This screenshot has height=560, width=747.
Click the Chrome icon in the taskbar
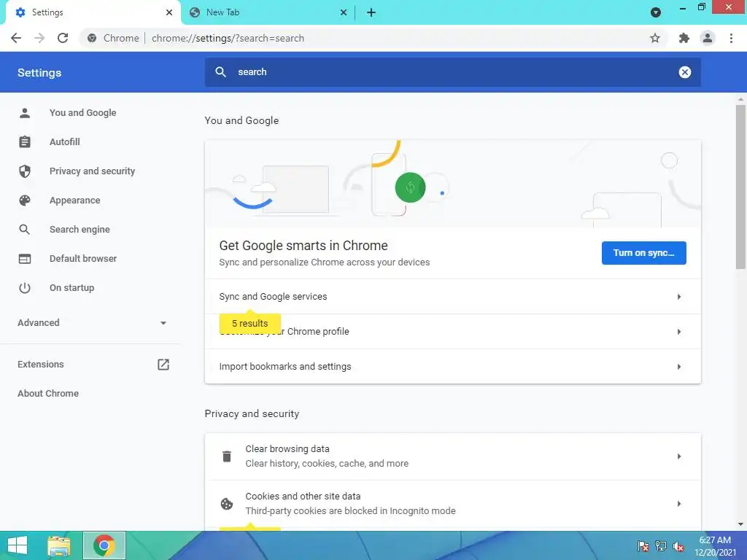coord(104,545)
